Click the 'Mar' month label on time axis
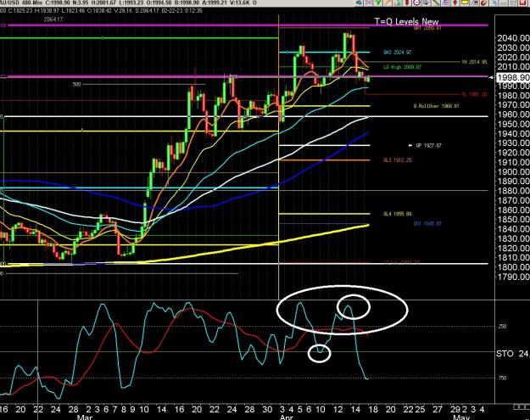This screenshot has height=420, width=530. point(85,417)
